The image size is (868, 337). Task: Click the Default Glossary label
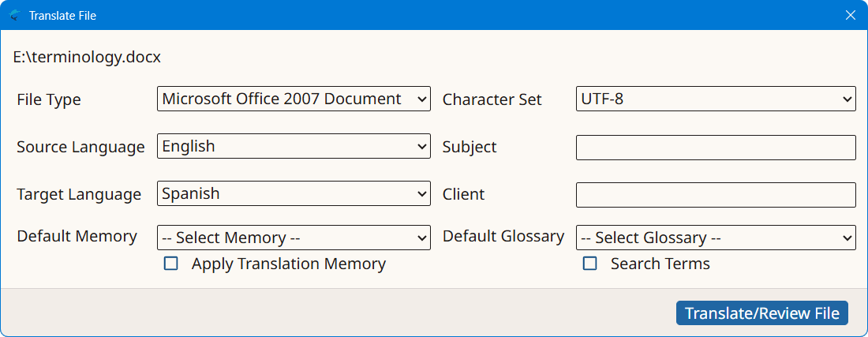click(x=503, y=236)
